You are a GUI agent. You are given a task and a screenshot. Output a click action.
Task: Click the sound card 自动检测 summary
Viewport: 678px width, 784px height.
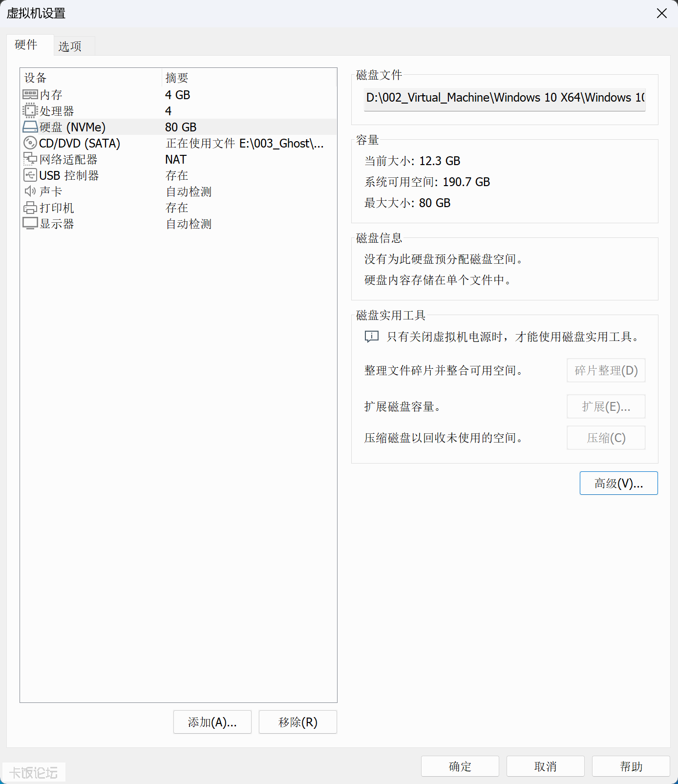point(189,191)
